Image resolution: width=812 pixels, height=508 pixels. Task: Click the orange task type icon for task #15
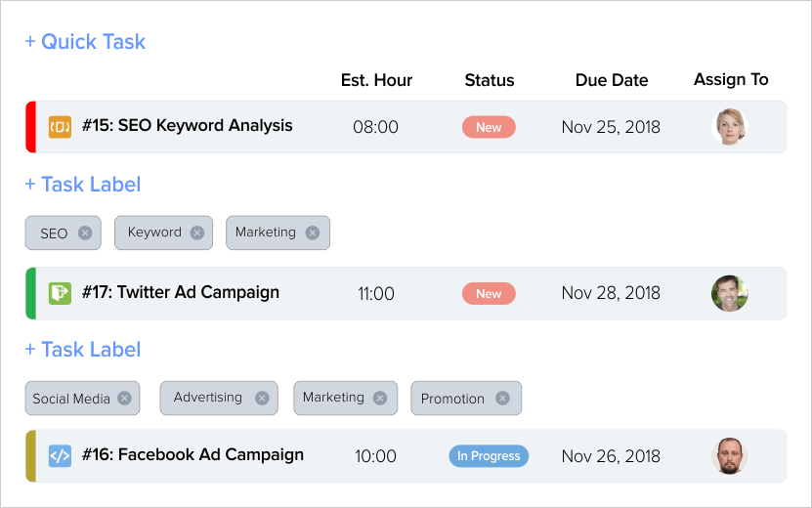click(60, 127)
